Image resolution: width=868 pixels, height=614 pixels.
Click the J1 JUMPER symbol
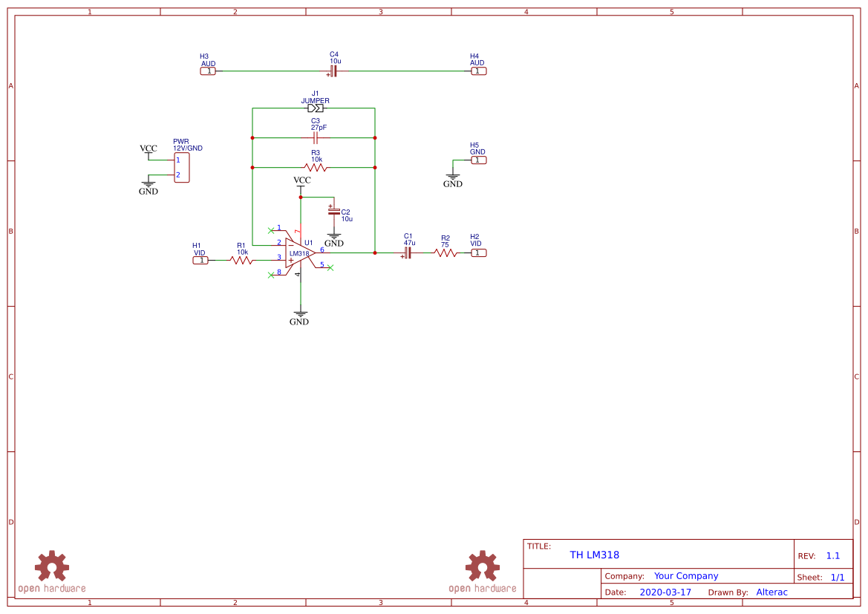click(315, 108)
